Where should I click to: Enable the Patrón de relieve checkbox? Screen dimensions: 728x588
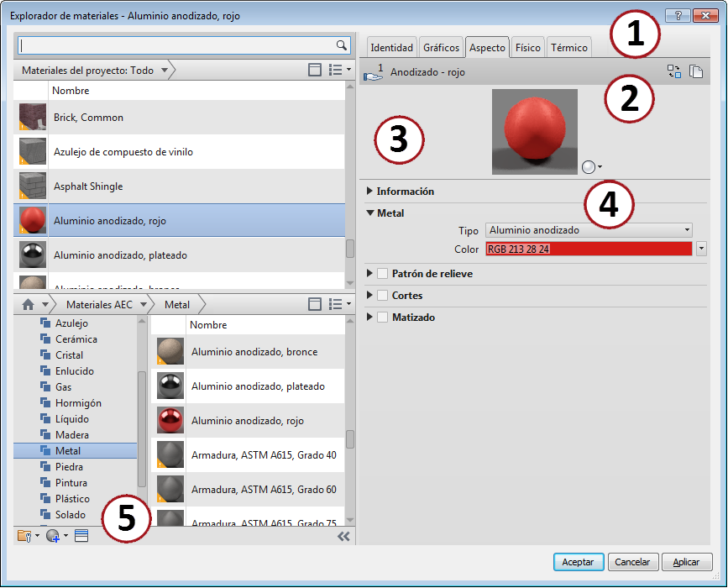click(382, 273)
